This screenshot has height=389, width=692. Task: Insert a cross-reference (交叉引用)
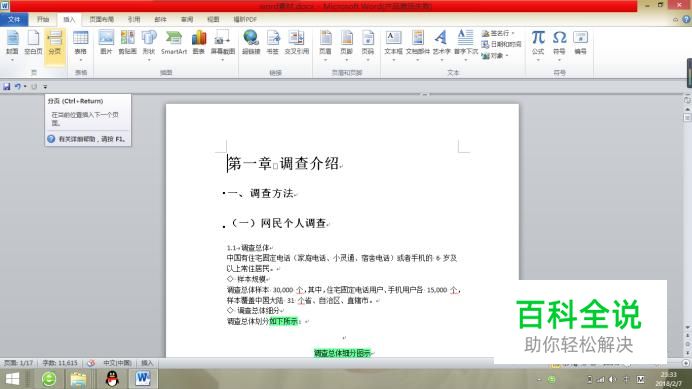(297, 43)
